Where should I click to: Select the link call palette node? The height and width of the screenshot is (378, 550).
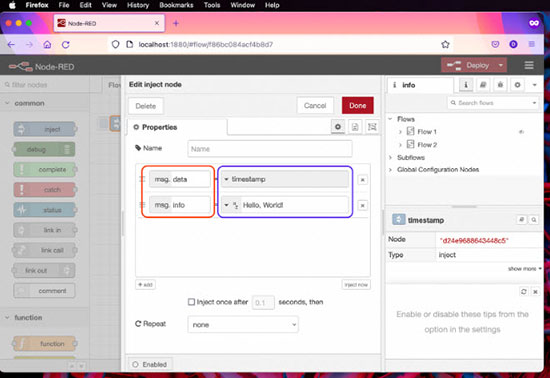(44, 250)
